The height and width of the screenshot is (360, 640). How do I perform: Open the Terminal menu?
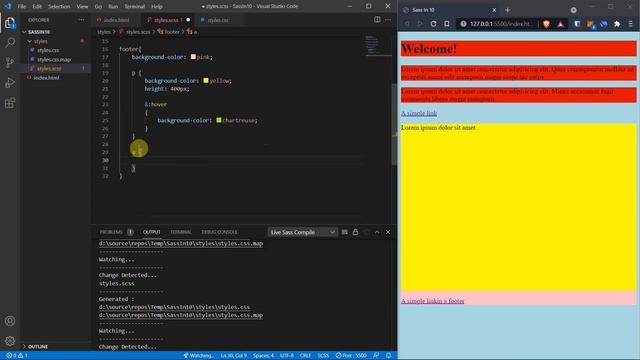pyautogui.click(x=135, y=7)
